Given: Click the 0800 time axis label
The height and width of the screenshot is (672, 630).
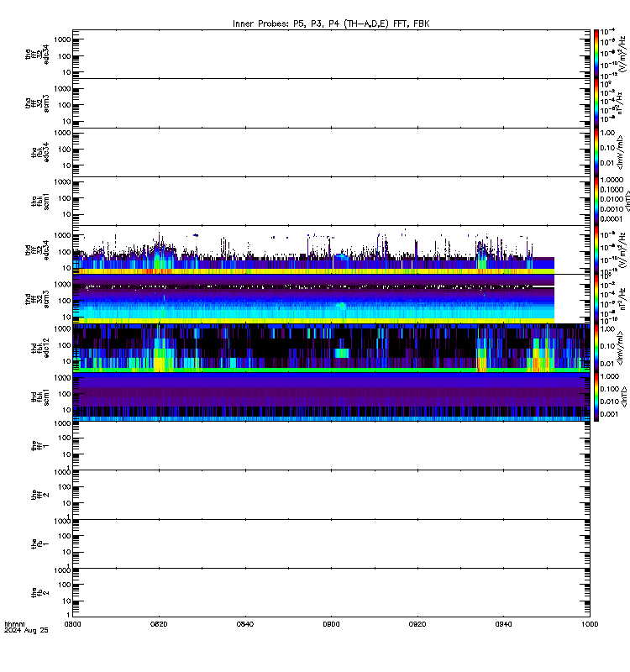Looking at the screenshot, I should 72,624.
